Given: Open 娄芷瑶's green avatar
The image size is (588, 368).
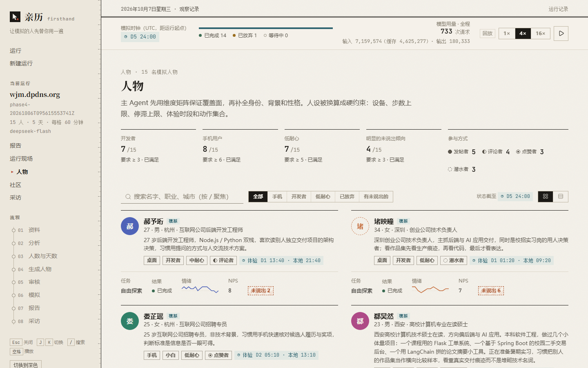Looking at the screenshot, I should (x=130, y=321).
